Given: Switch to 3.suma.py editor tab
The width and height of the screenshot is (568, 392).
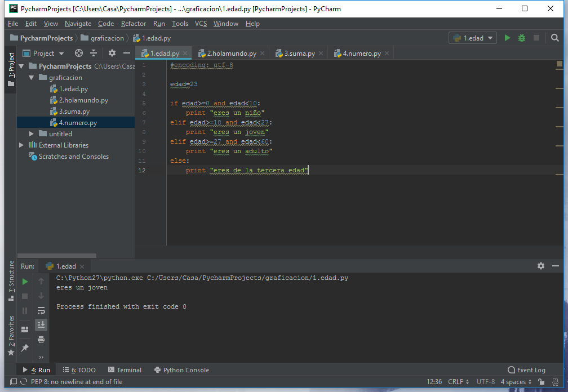Looking at the screenshot, I should (299, 53).
